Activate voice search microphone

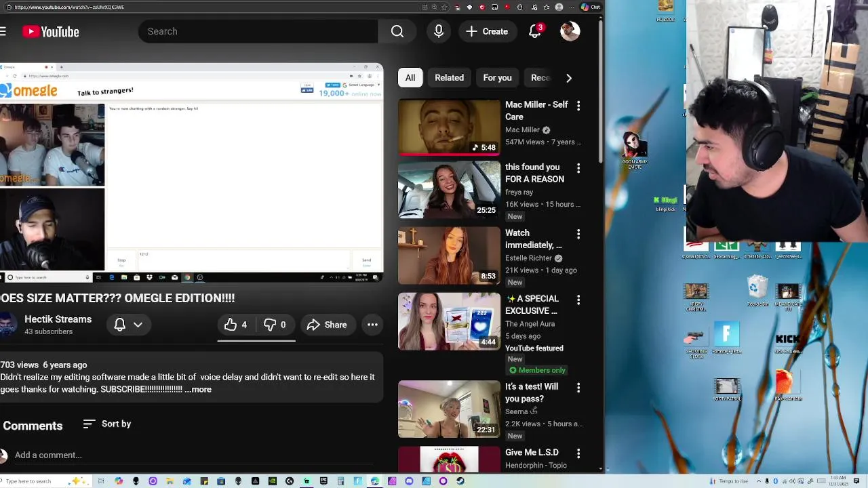(x=439, y=31)
